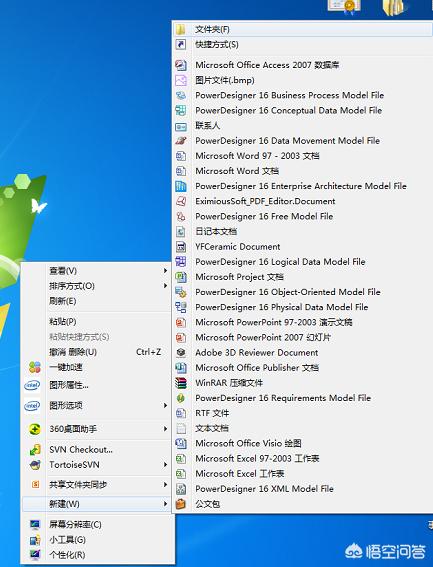Click the Intel icon beside 图形属性
The image size is (433, 567).
pyautogui.click(x=32, y=385)
